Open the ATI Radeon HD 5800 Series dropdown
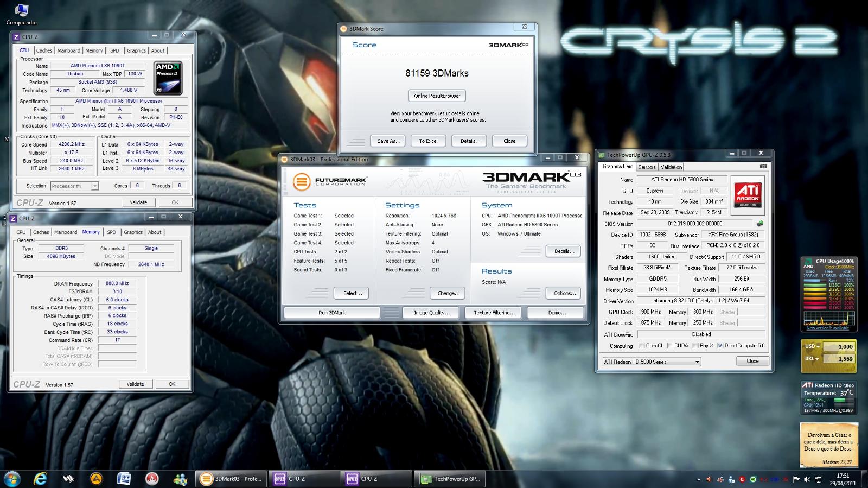The height and width of the screenshot is (488, 868). coord(652,362)
